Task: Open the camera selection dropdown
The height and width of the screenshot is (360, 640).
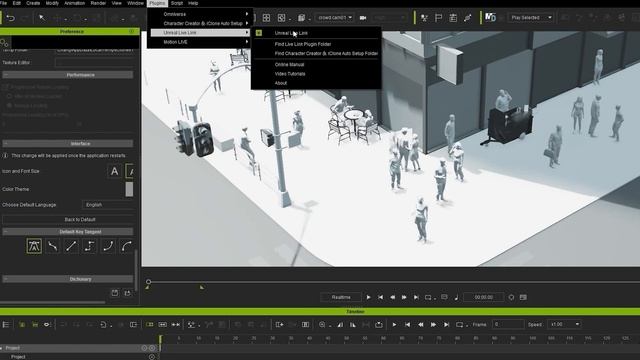Action: [334, 18]
